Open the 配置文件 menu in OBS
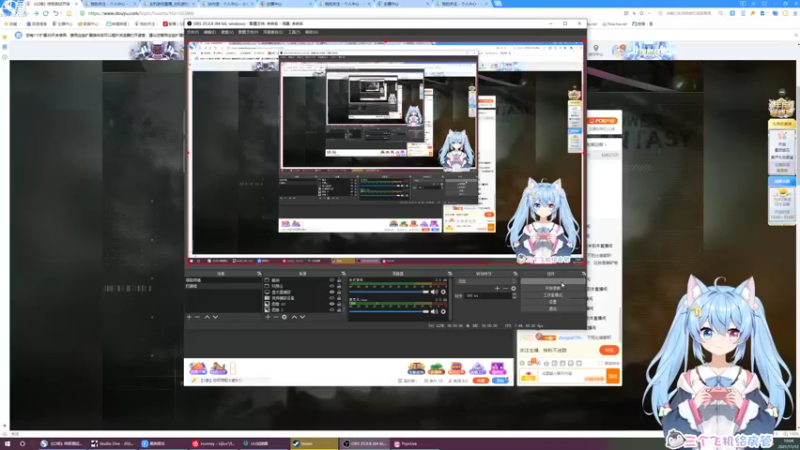The height and width of the screenshot is (450, 800). pyautogui.click(x=248, y=32)
